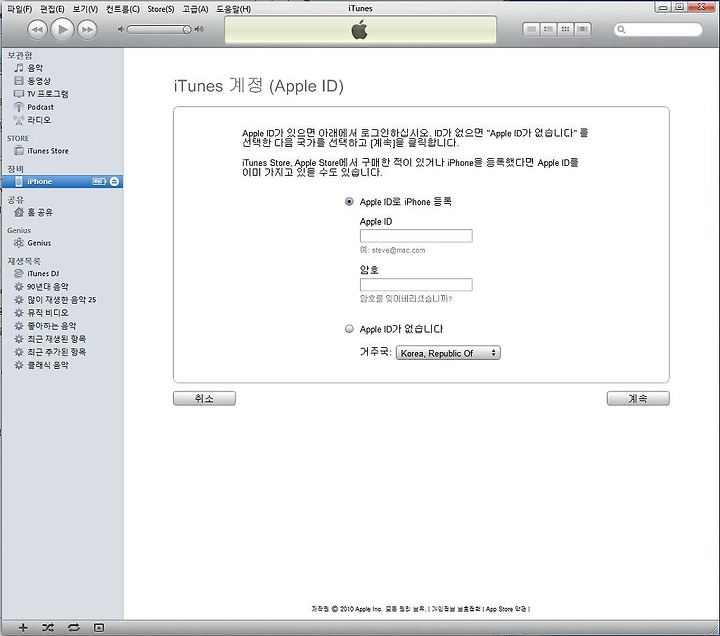Click the low volume speaker icon
Image resolution: width=720 pixels, height=636 pixels.
click(x=121, y=29)
